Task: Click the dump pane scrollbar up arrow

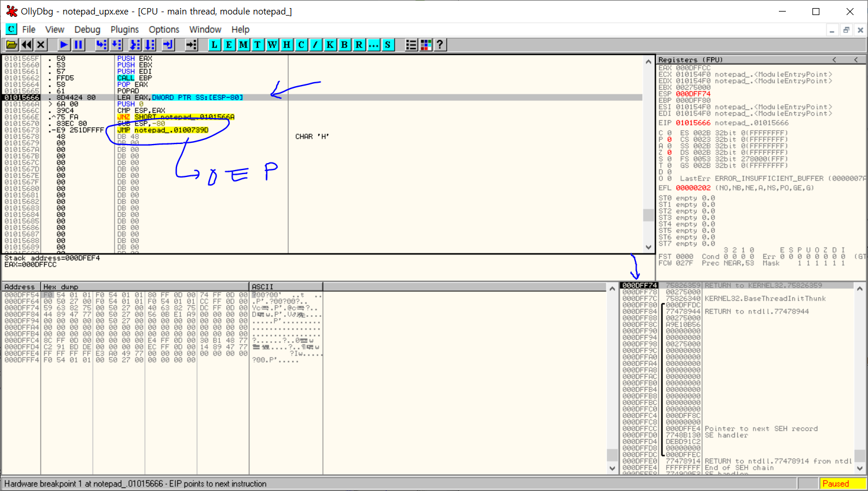Action: pyautogui.click(x=612, y=289)
